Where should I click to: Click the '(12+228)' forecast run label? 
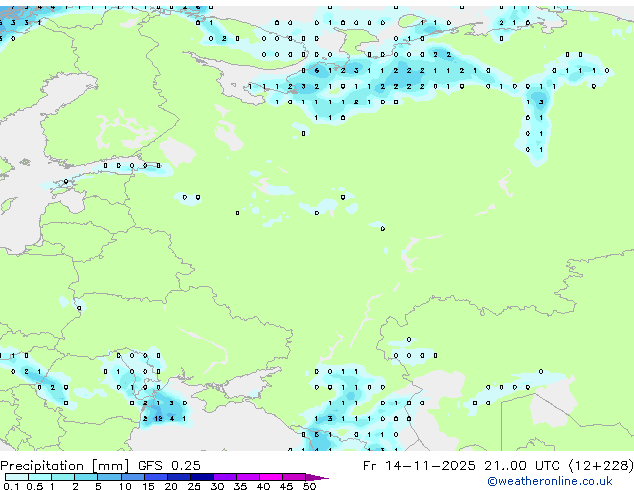[601, 466]
